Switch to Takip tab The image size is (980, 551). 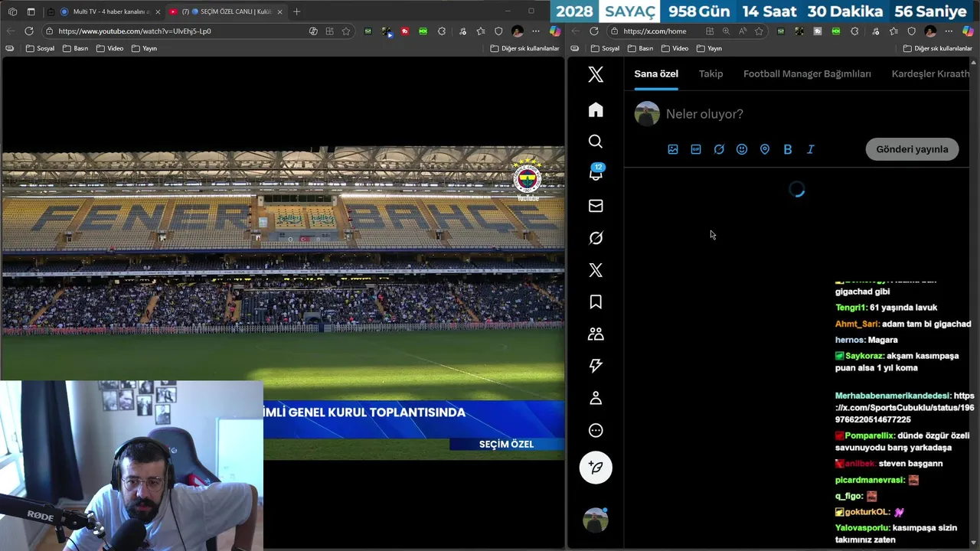point(710,74)
